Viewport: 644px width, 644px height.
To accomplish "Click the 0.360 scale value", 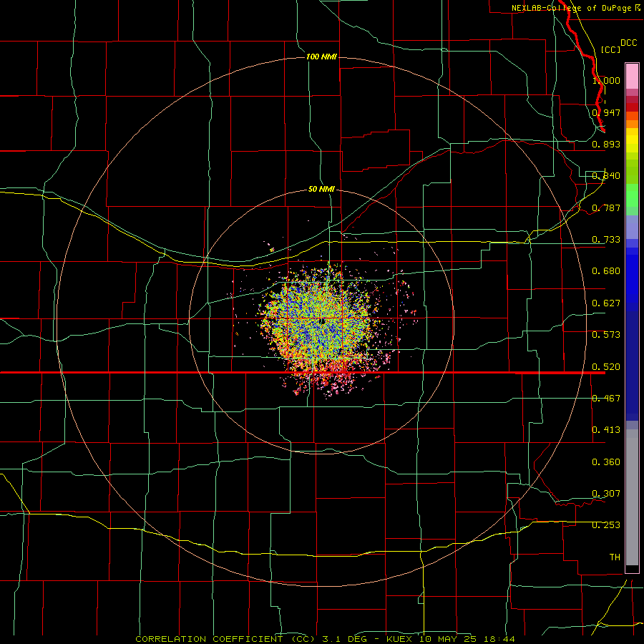I will pos(606,462).
